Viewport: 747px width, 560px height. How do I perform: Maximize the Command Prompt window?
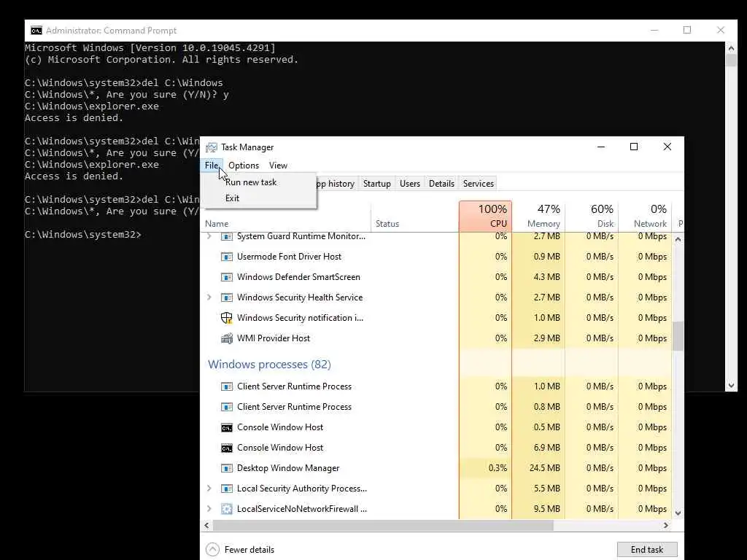(x=687, y=30)
